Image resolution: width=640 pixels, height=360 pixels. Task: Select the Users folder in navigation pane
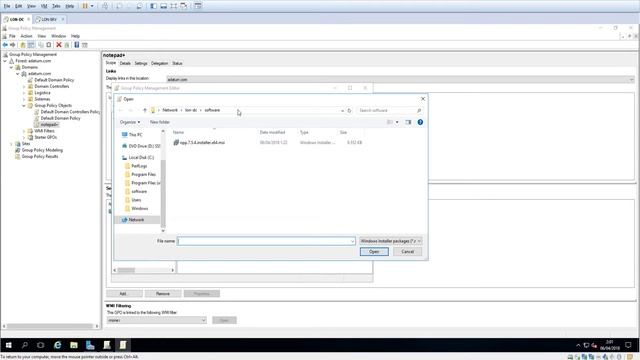133,200
